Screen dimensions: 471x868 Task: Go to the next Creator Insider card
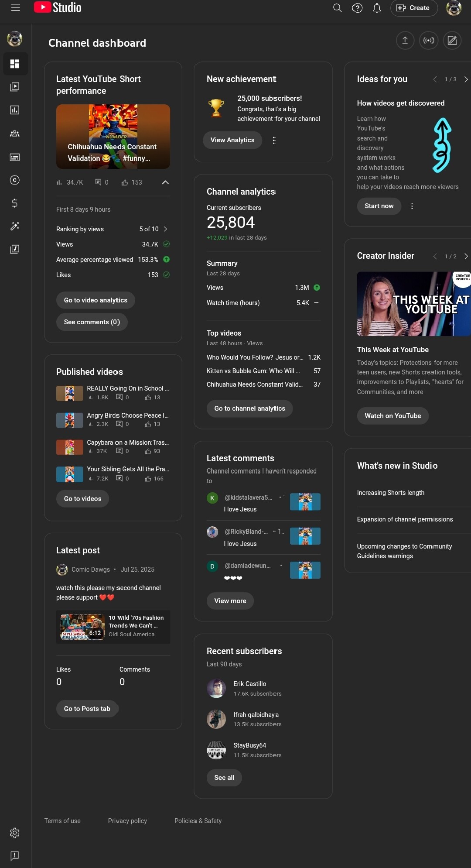tap(466, 256)
